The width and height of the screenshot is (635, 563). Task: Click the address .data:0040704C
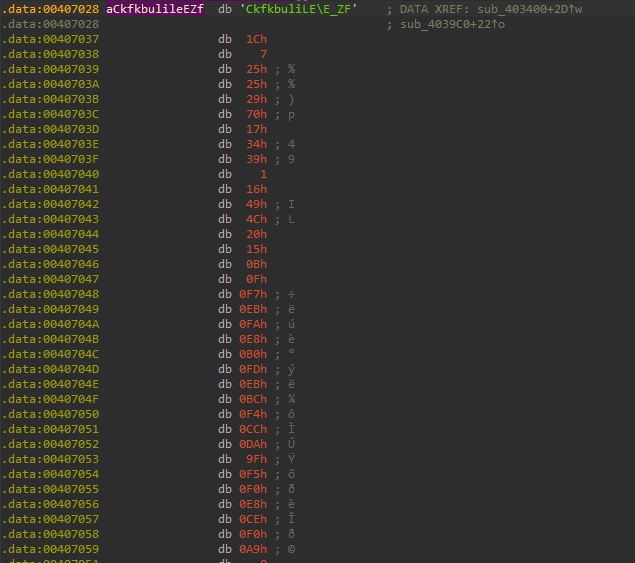tap(50, 354)
